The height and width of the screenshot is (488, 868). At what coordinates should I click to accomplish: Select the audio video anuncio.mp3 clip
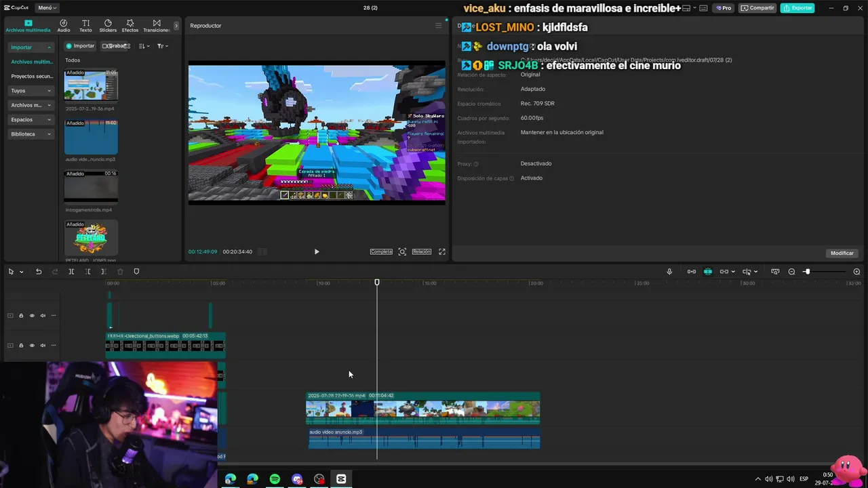pos(424,439)
